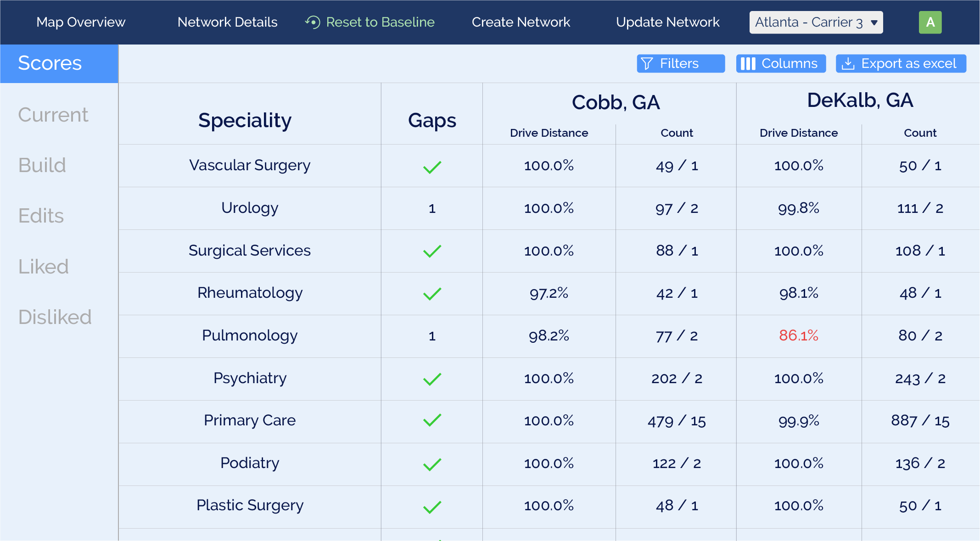Open the Map Overview menu item
The width and height of the screenshot is (980, 541).
[81, 22]
